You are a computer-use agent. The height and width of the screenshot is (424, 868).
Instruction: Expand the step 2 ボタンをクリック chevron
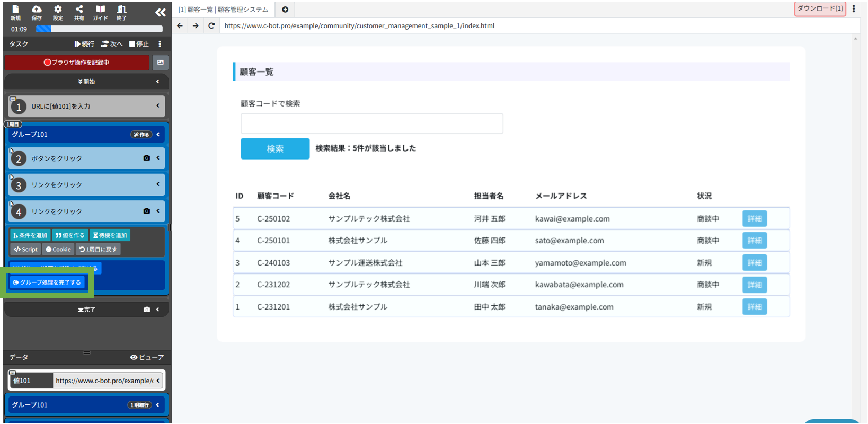coord(158,158)
